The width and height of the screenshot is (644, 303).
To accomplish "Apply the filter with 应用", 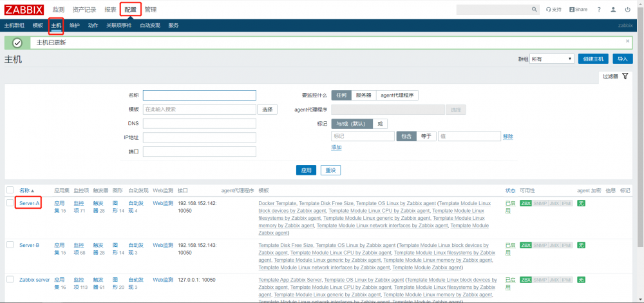I will point(307,170).
